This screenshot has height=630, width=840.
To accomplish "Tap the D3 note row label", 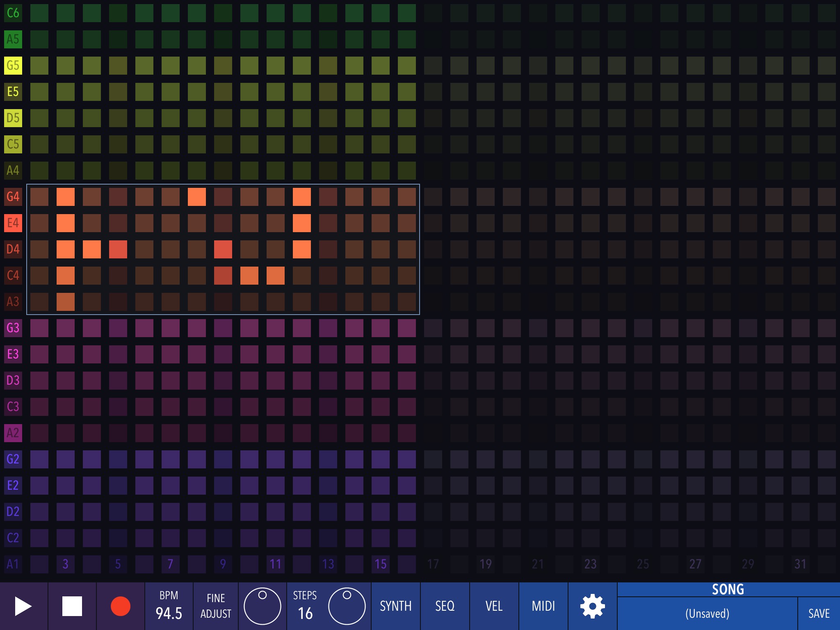I will coord(13,381).
